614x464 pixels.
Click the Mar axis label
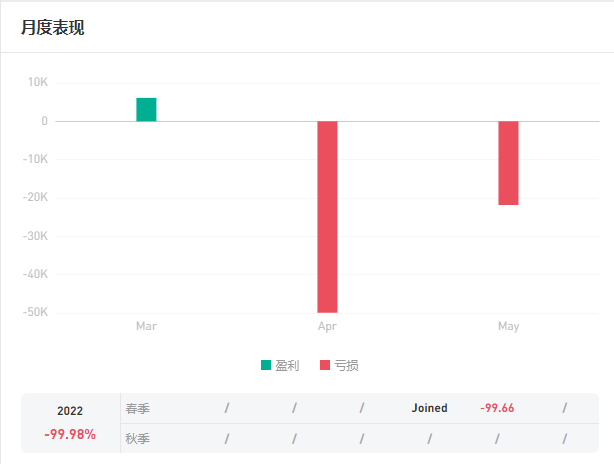(146, 326)
